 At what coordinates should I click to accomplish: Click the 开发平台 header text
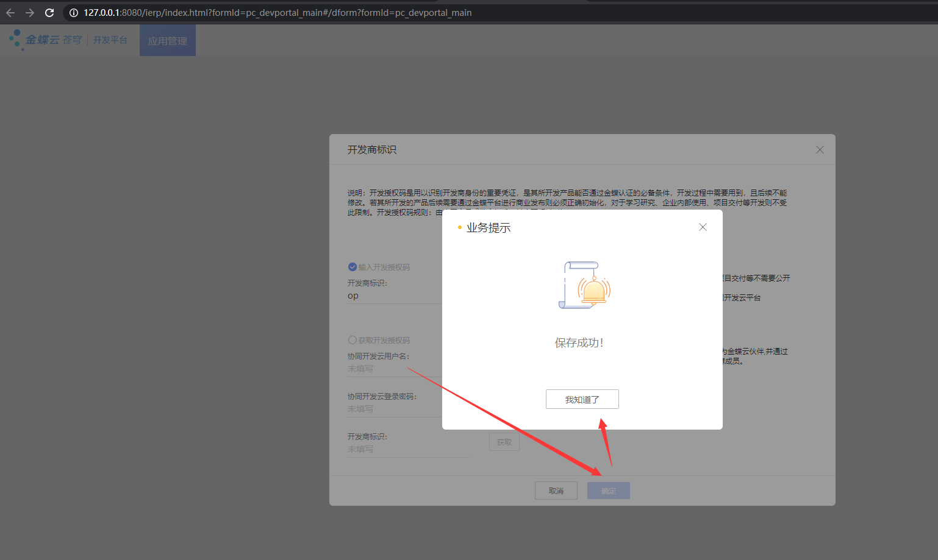point(110,40)
